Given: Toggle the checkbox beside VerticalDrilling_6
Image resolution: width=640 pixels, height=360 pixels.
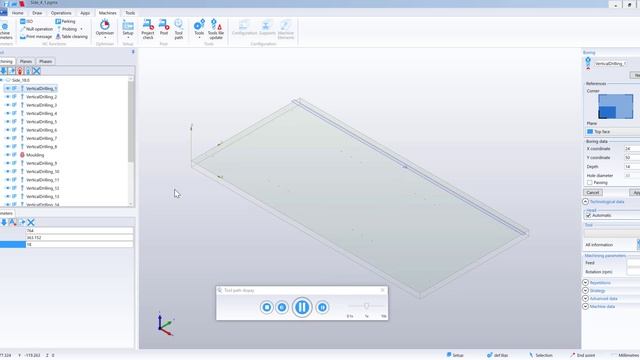Looking at the screenshot, I should pos(14,130).
